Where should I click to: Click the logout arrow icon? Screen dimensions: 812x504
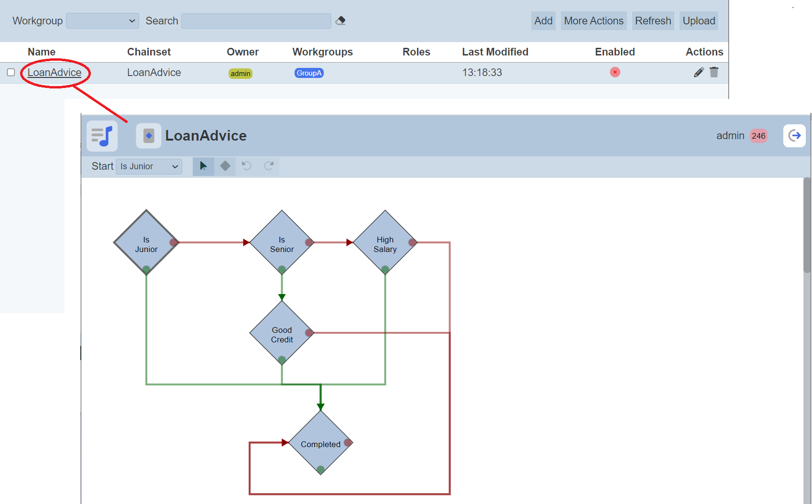click(794, 136)
